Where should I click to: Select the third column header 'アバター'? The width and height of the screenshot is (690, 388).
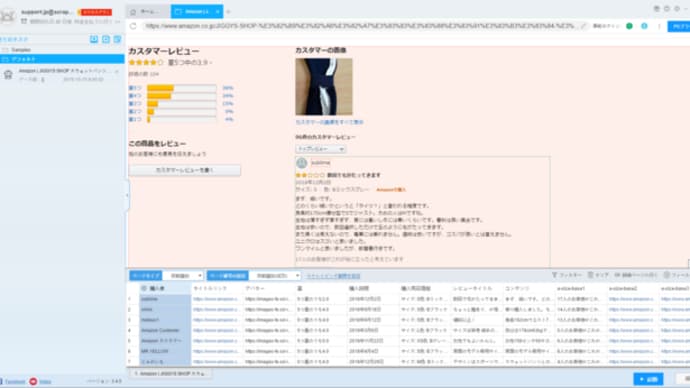(x=269, y=289)
